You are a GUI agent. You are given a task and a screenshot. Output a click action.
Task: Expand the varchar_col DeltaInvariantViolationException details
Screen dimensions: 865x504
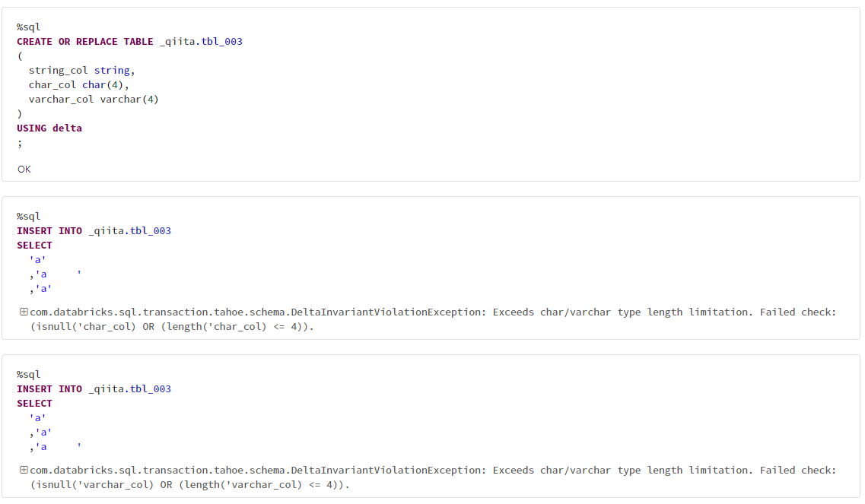pos(19,470)
